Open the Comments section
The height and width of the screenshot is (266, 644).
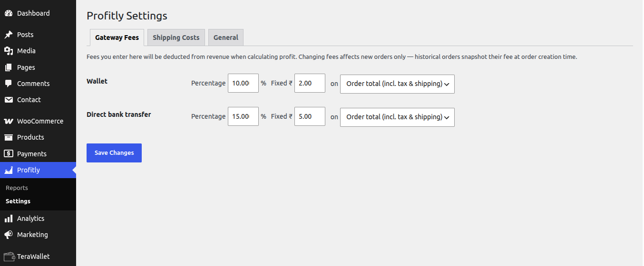(38, 84)
